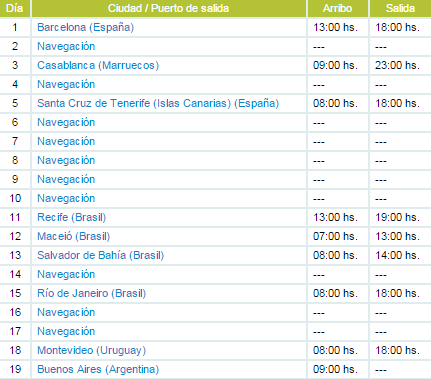This screenshot has height=379, width=431.
Task: Click the 07:00 hs. Maceió arrival cell
Action: [x=335, y=236]
